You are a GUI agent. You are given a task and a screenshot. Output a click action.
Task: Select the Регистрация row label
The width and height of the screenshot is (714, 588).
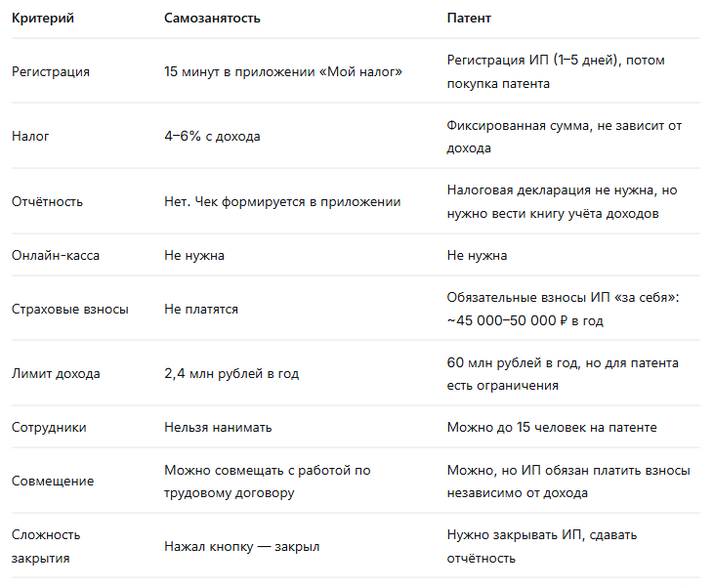coord(51,72)
